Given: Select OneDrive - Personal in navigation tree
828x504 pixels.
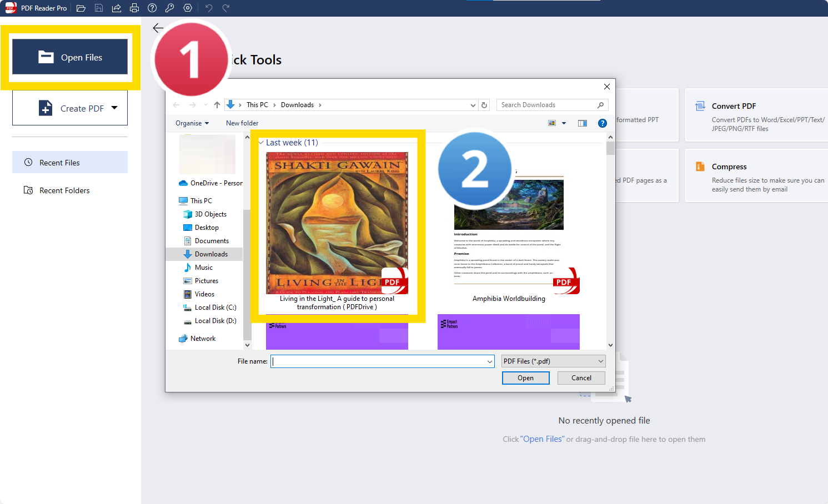Looking at the screenshot, I should (x=210, y=183).
